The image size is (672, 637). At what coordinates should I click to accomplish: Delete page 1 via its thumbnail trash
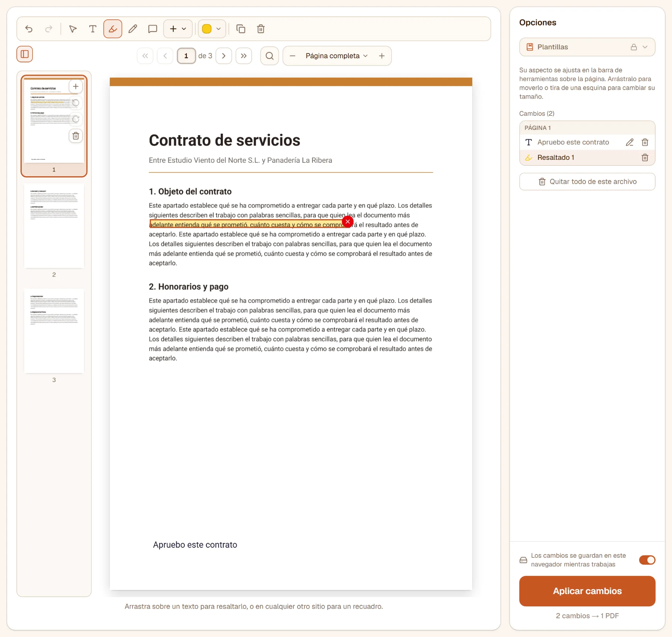pyautogui.click(x=76, y=136)
